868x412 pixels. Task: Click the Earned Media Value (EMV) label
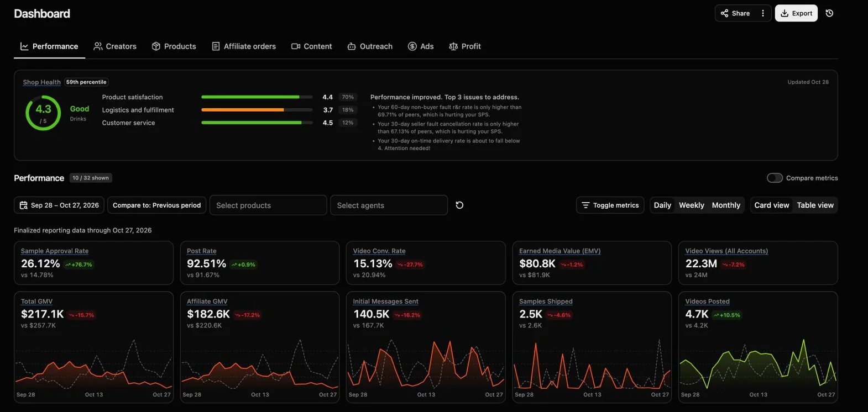(560, 251)
